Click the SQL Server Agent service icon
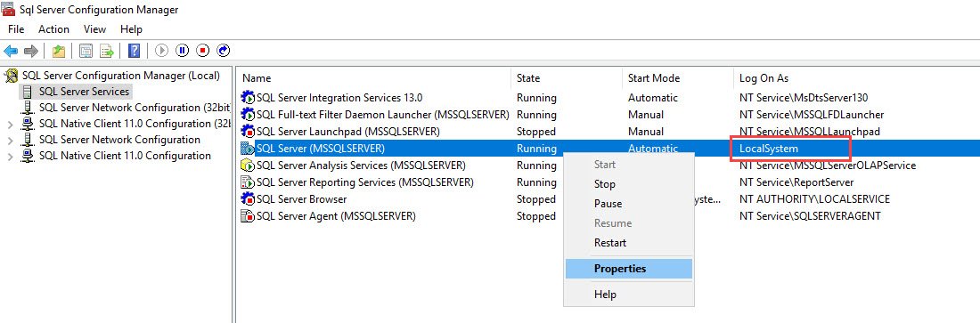 (x=249, y=216)
